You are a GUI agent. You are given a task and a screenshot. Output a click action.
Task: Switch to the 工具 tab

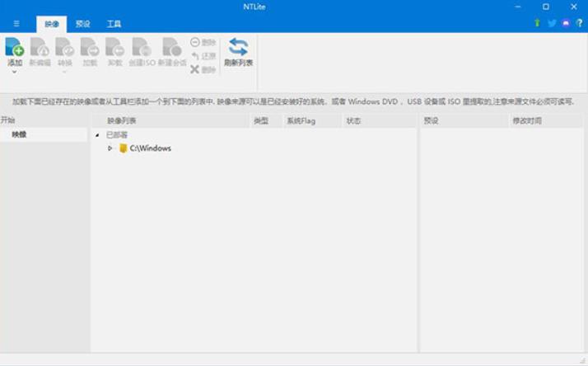114,24
